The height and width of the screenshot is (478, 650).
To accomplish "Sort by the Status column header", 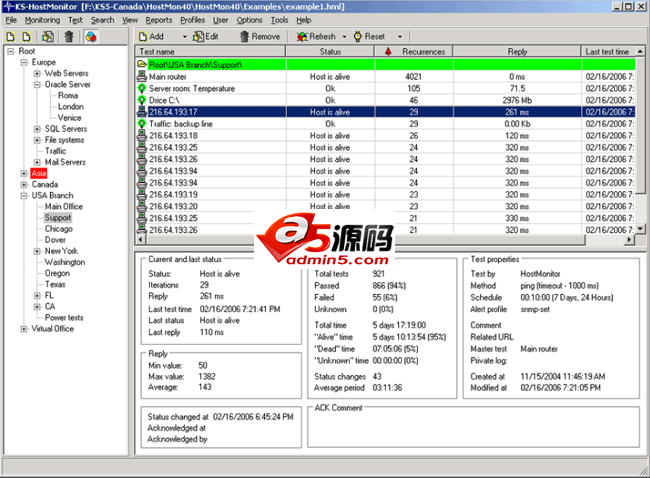I will pyautogui.click(x=330, y=51).
